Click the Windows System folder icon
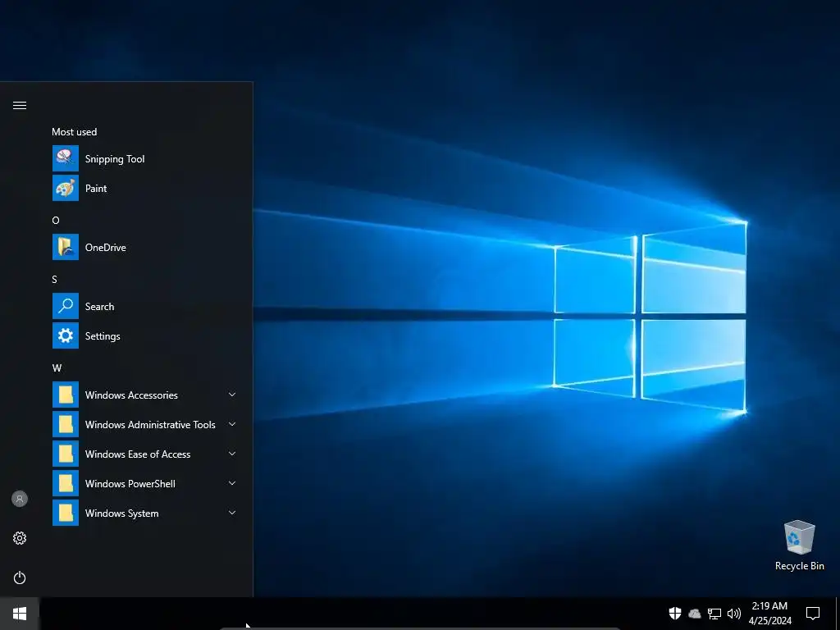 pyautogui.click(x=66, y=513)
